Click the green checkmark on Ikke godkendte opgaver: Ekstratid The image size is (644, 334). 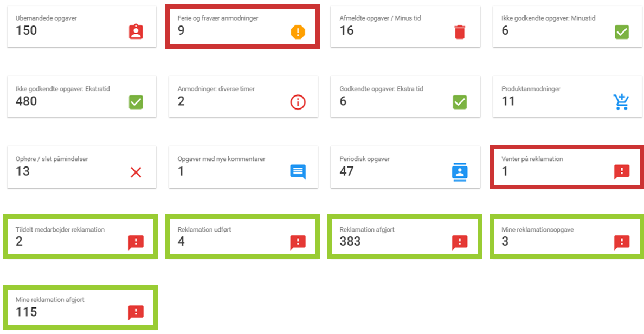pos(136,102)
